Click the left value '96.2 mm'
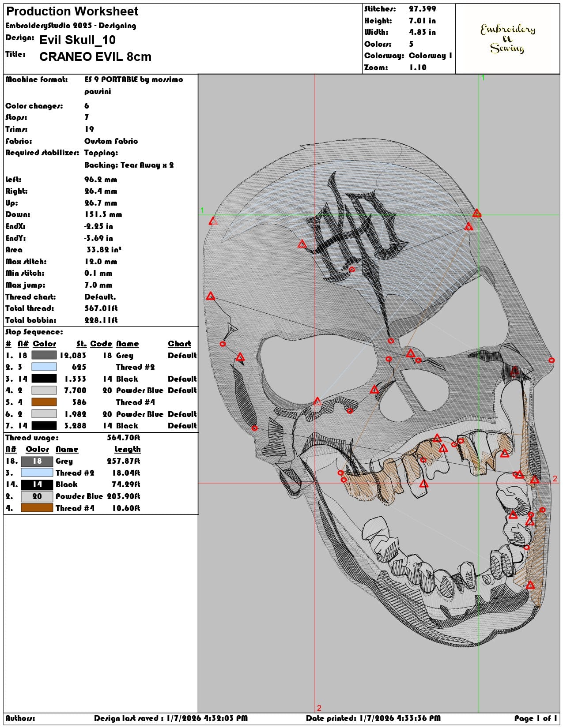 point(101,180)
